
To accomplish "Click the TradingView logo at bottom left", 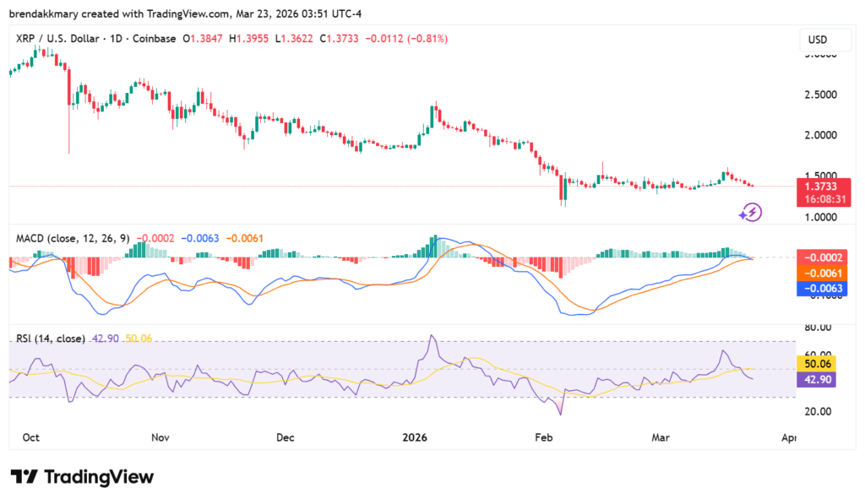I will pos(82,477).
